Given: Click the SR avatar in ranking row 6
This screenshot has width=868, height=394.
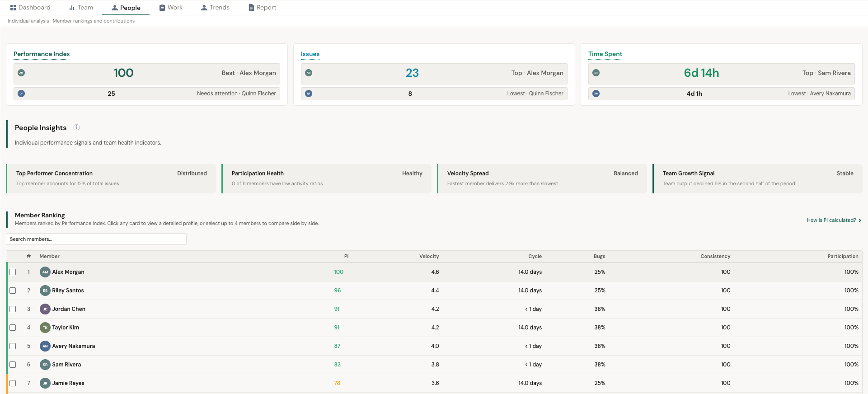Looking at the screenshot, I should pyautogui.click(x=45, y=365).
